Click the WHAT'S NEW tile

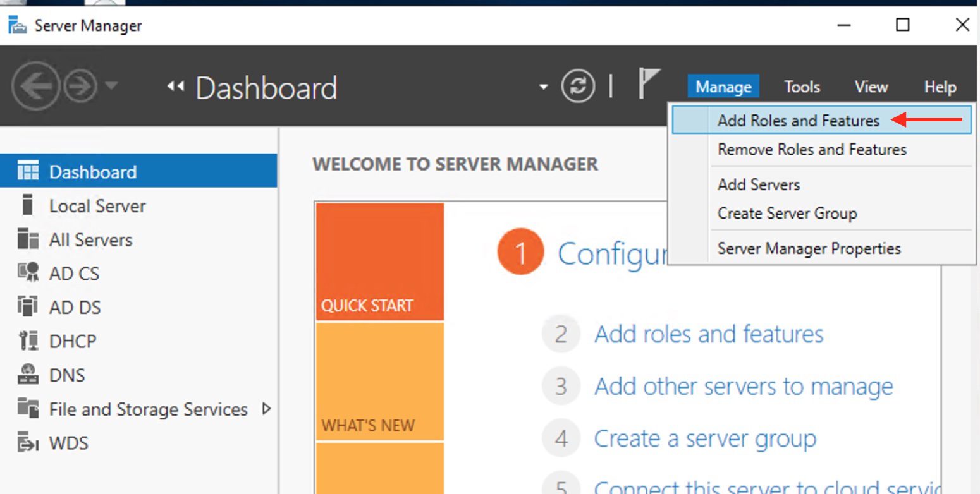coord(379,381)
